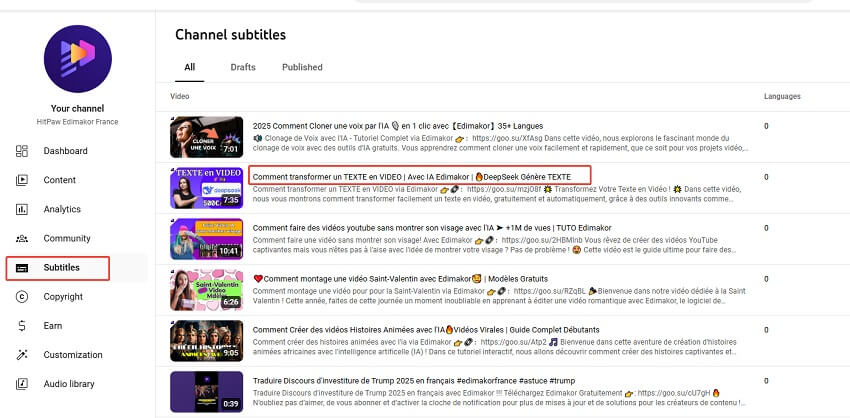This screenshot has width=850, height=418.
Task: Click the Copyright circle icon
Action: [x=22, y=297]
